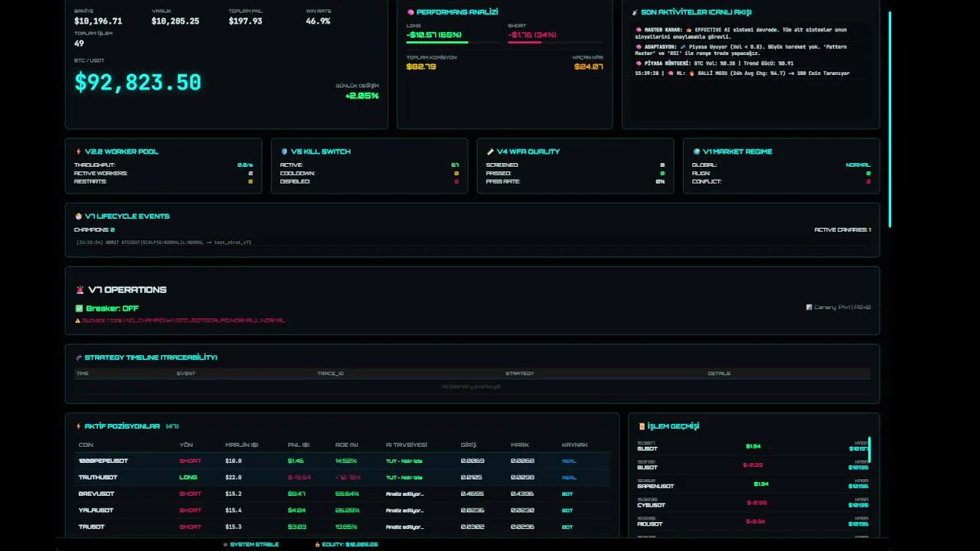Click the brain icon before ADAPTASYON message
980x551 pixels.
coord(639,46)
